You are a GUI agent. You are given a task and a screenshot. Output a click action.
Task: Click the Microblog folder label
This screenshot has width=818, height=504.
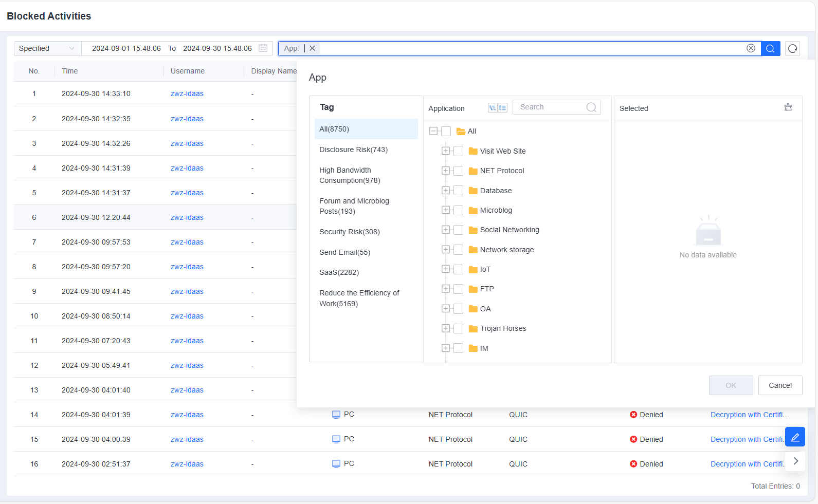click(496, 210)
